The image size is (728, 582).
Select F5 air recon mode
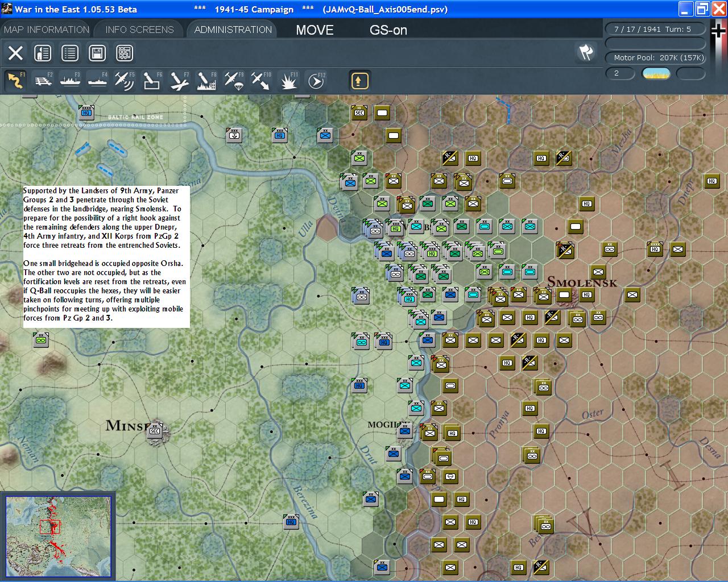[125, 81]
